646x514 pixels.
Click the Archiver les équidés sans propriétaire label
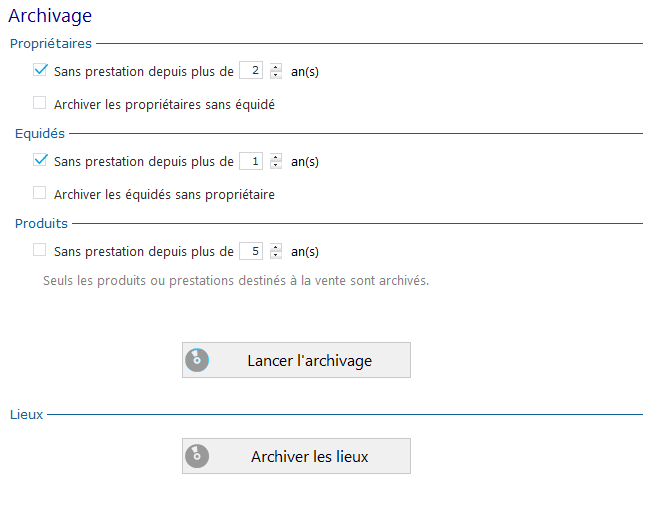click(164, 194)
